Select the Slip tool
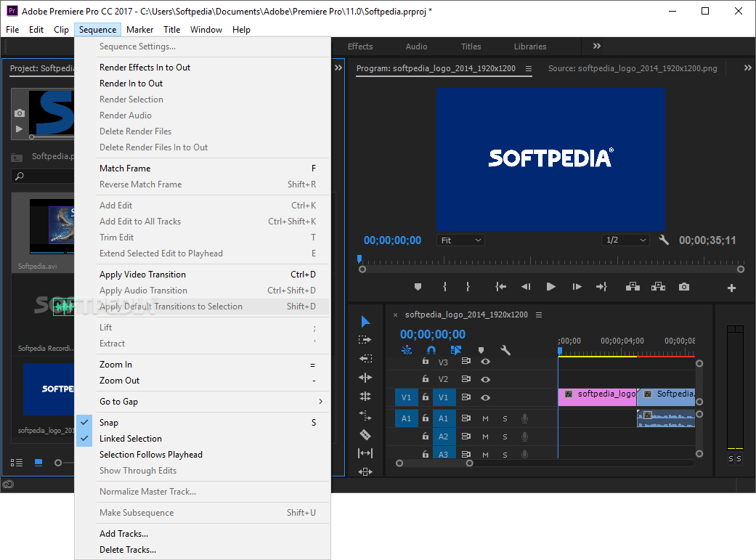Screen dimensions: 756x560 tap(365, 453)
